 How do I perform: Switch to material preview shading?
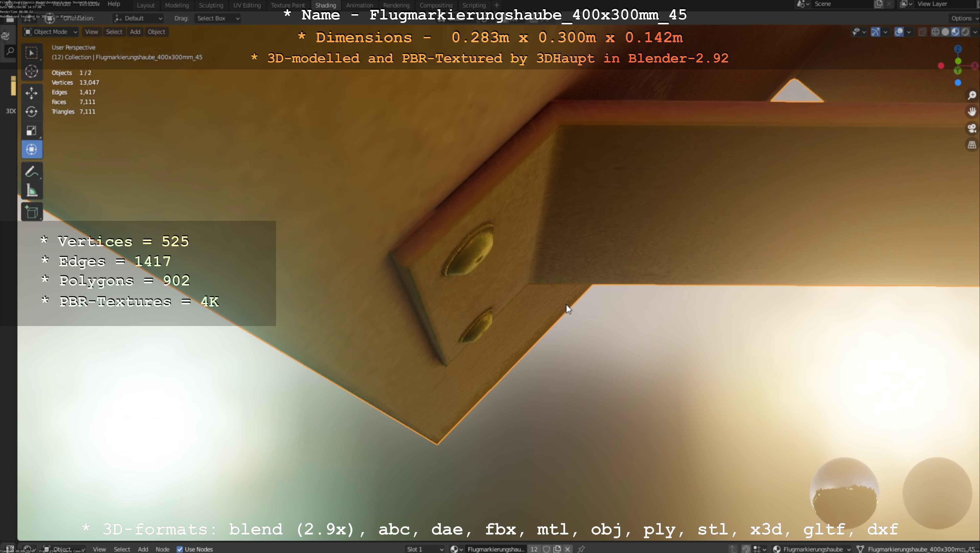[x=955, y=32]
